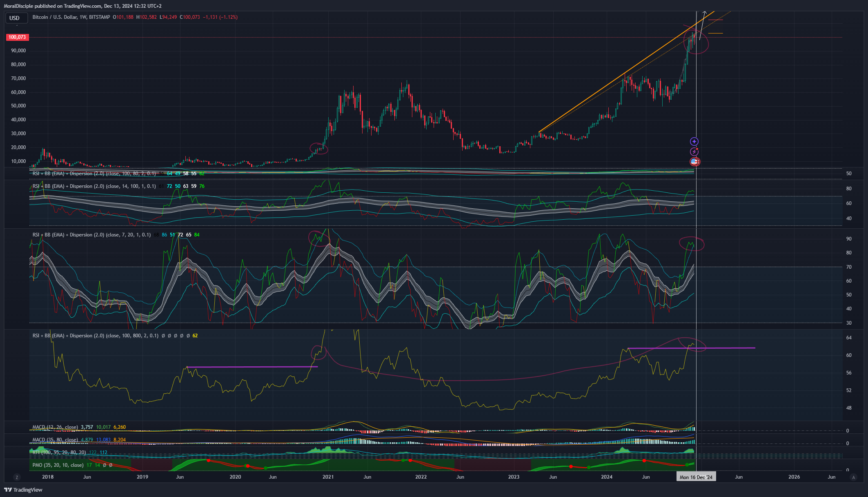Click the RTI value 122
Viewport: 868px width, 497px height.
tap(93, 452)
